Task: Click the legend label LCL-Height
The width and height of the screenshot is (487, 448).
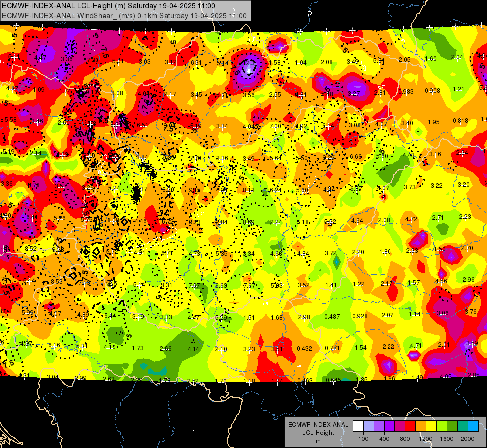Action: (x=318, y=433)
